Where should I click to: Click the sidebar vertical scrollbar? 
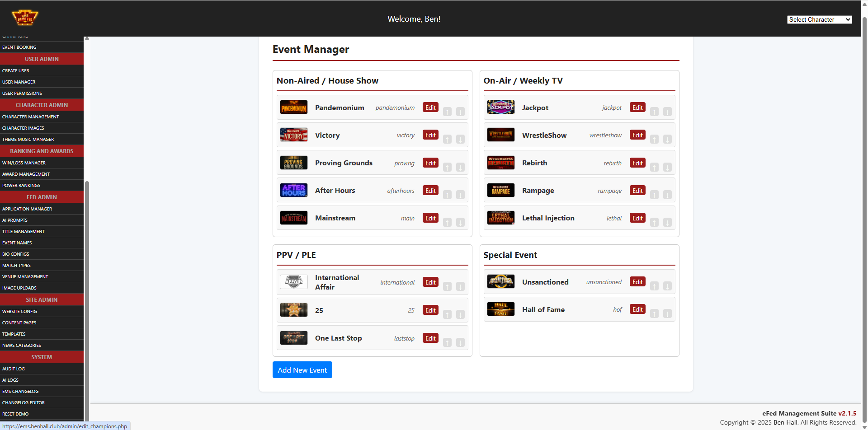(x=87, y=271)
